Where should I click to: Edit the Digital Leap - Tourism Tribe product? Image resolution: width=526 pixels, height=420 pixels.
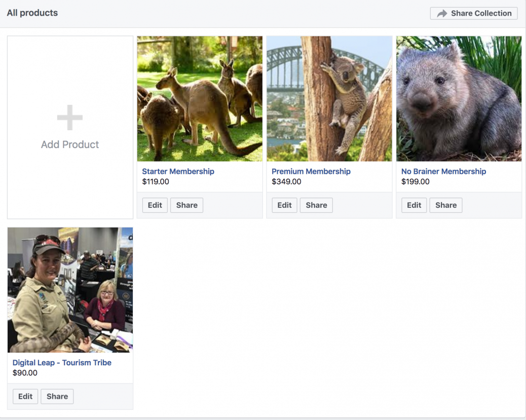pyautogui.click(x=25, y=396)
